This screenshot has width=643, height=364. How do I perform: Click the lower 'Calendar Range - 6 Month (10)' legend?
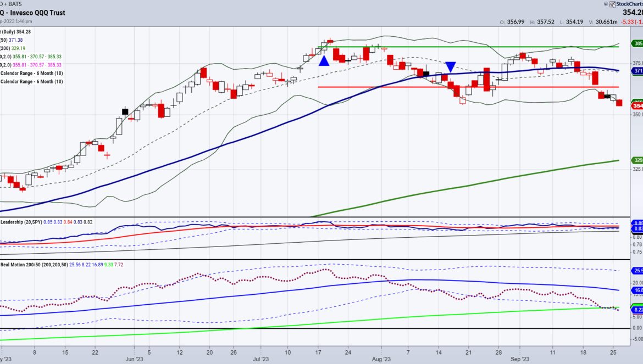[31, 81]
